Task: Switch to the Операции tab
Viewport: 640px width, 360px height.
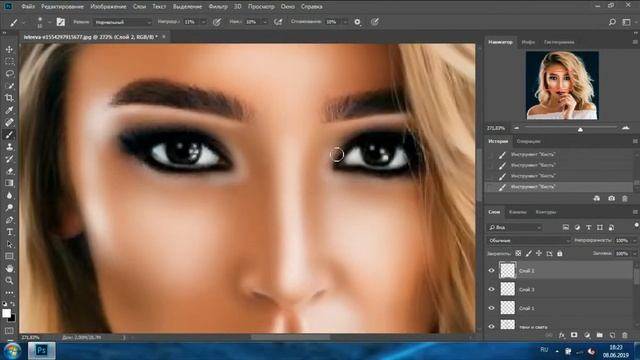Action: 528,141
